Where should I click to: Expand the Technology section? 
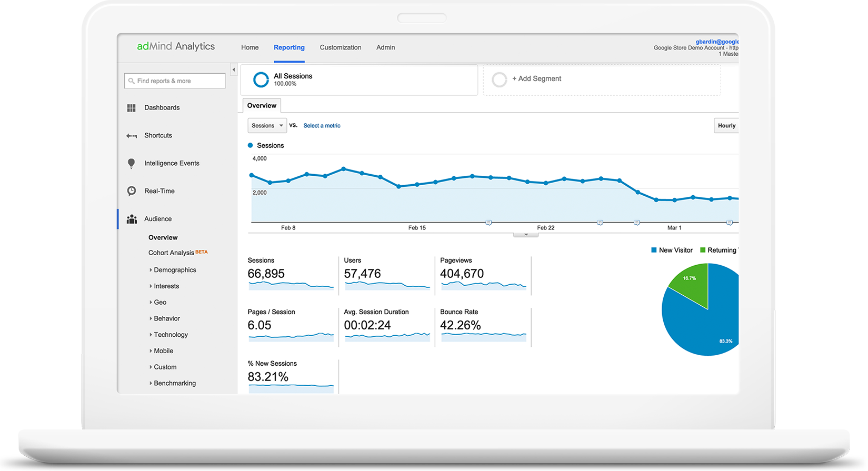[x=151, y=335]
